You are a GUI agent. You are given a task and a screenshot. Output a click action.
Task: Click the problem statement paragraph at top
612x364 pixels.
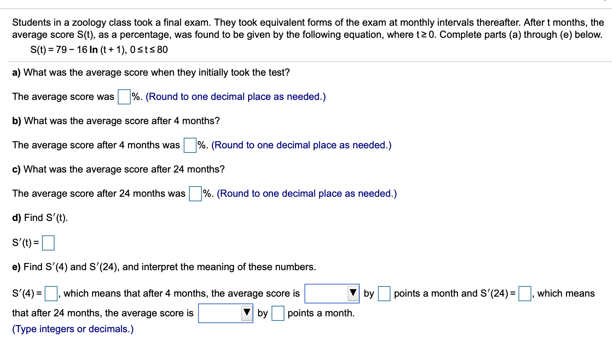tap(303, 28)
